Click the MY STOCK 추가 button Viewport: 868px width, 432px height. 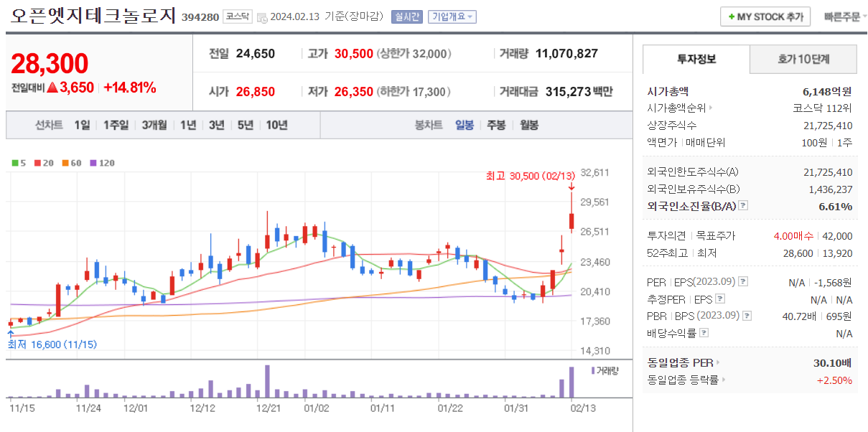pyautogui.click(x=765, y=17)
